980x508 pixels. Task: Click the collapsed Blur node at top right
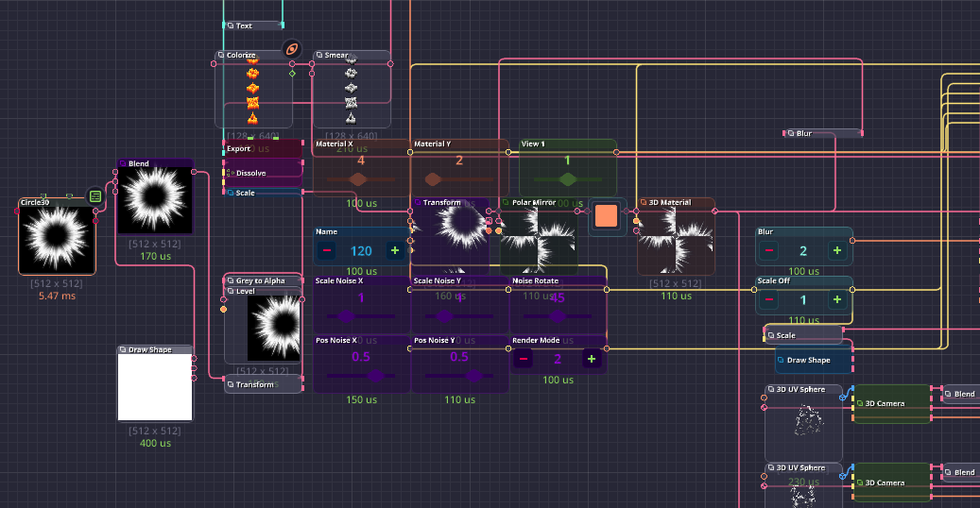point(822,133)
